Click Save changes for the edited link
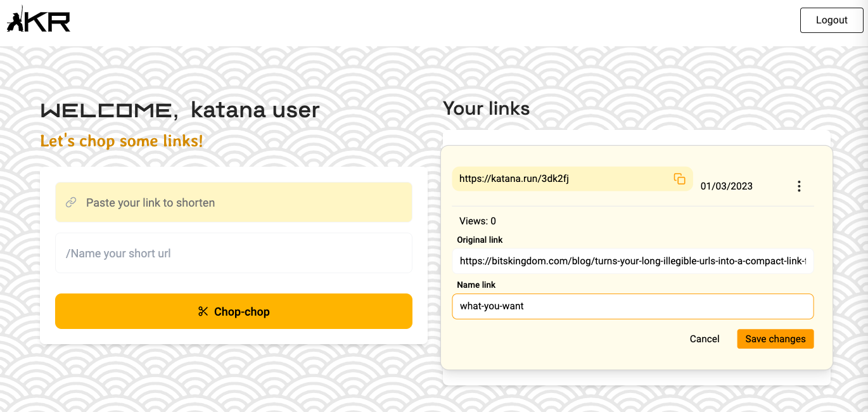The height and width of the screenshot is (412, 868). 775,338
